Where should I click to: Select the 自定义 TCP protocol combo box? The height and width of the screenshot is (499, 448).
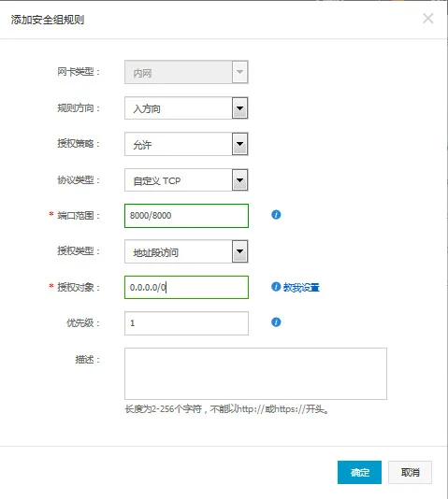pos(186,180)
